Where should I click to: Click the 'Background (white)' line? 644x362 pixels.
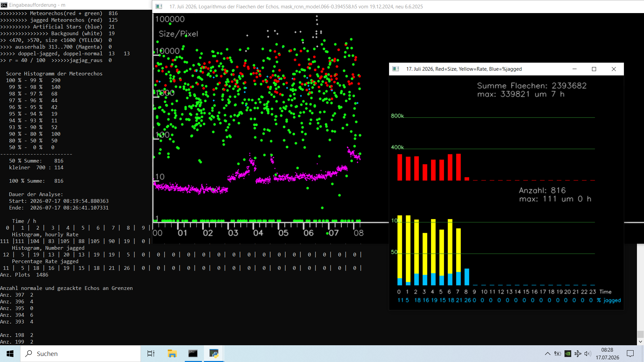tap(57, 34)
